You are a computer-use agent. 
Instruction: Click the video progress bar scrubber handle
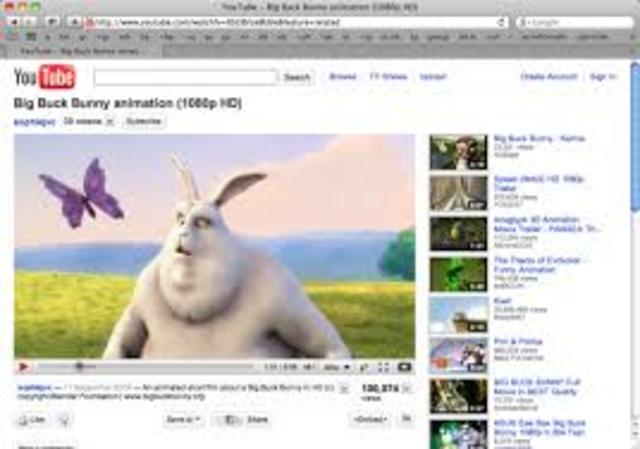coord(80,367)
